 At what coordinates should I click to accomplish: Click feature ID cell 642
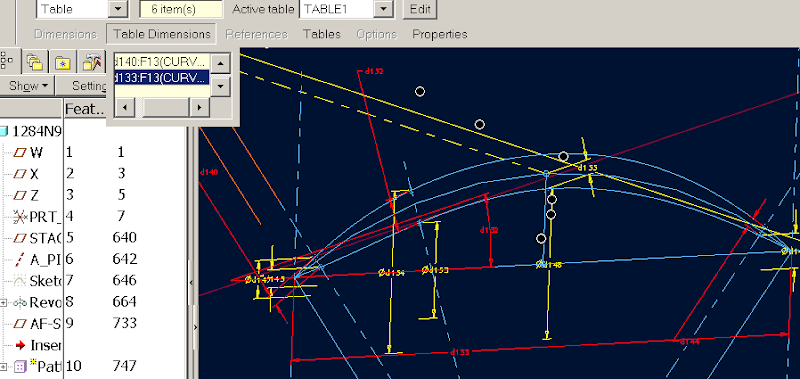[x=124, y=259]
